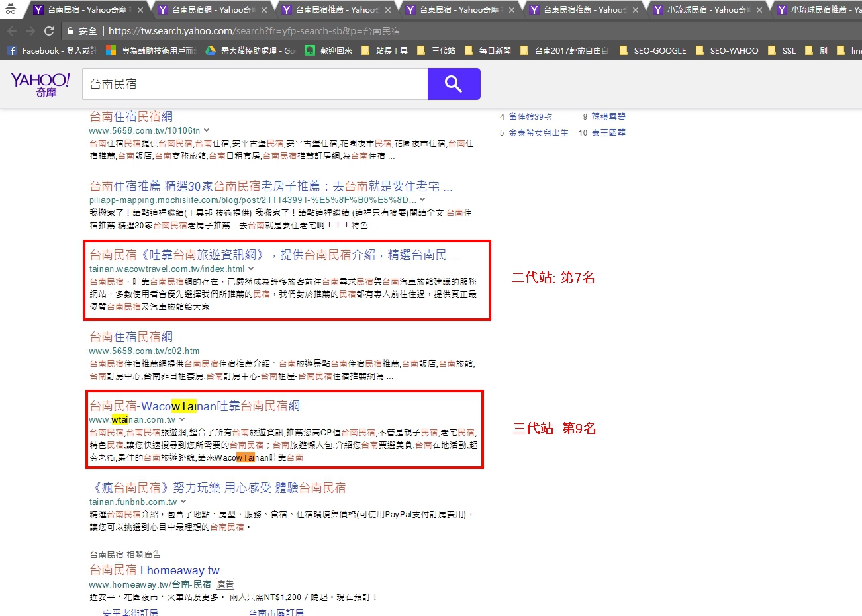
Task: Expand dropdown arrow beside tainan.funbnb.com.tw
Action: pos(183,502)
